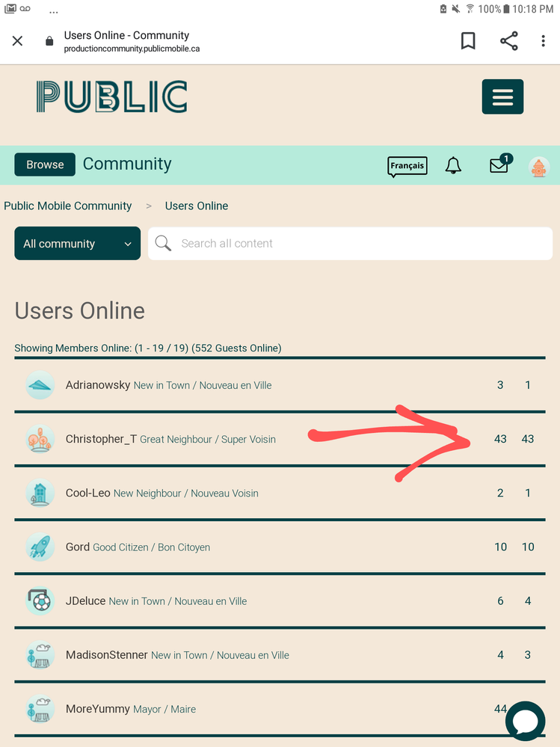The width and height of the screenshot is (560, 747).
Task: Click the Mayor / Maire rank
Action: click(x=164, y=709)
